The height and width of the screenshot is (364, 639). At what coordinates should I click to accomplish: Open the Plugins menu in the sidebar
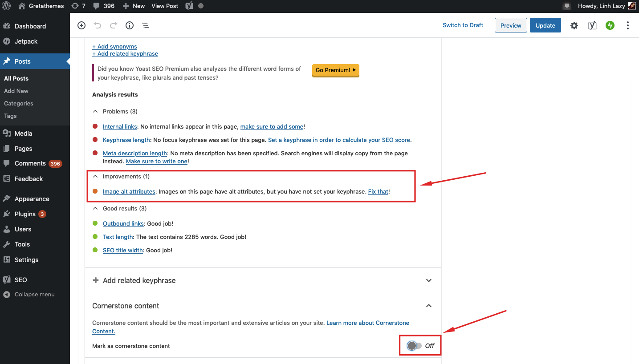25,214
